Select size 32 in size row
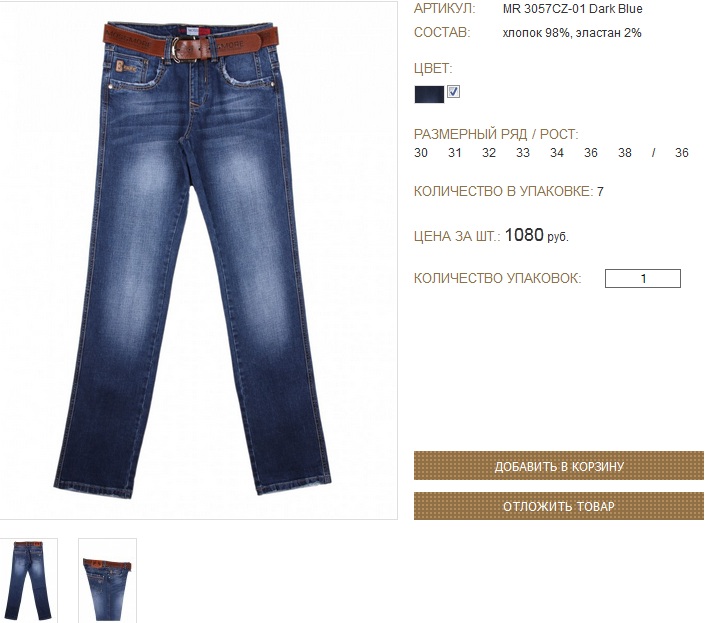 click(x=489, y=153)
